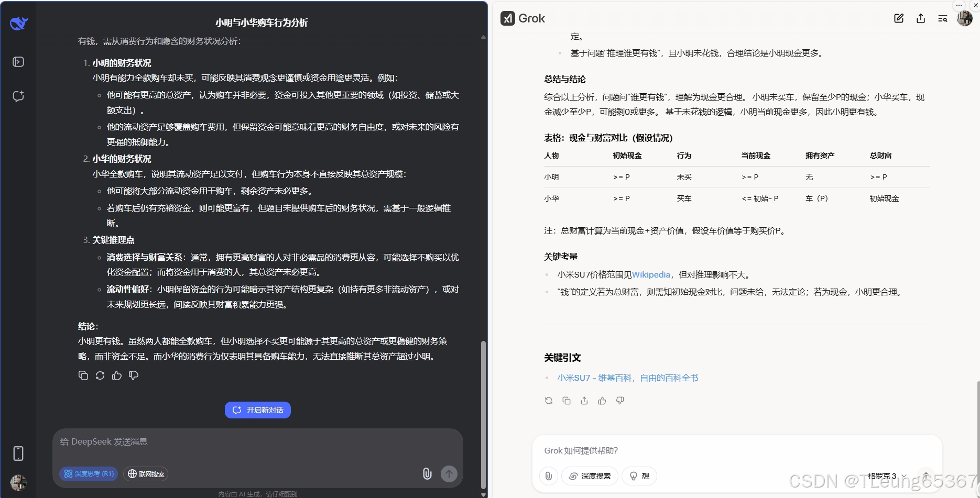Click the 总结与结论 heading
Image resolution: width=980 pixels, height=498 pixels.
[565, 79]
